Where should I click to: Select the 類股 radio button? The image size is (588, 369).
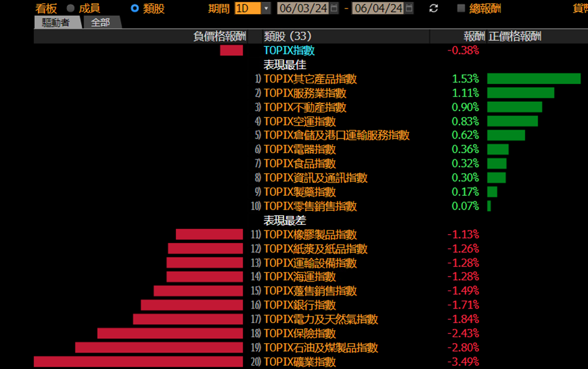[x=135, y=8]
